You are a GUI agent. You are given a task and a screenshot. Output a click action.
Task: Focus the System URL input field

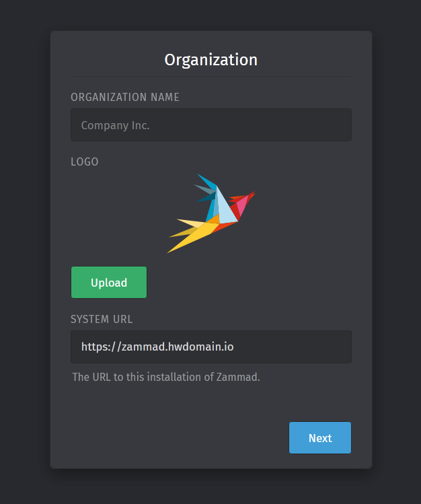coord(211,347)
